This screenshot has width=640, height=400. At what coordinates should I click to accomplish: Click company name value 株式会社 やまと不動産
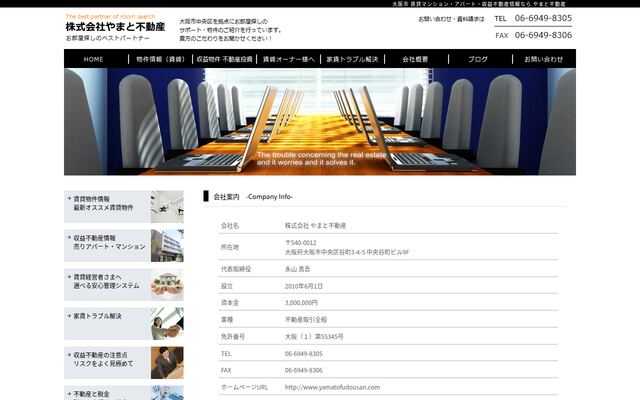(x=316, y=225)
